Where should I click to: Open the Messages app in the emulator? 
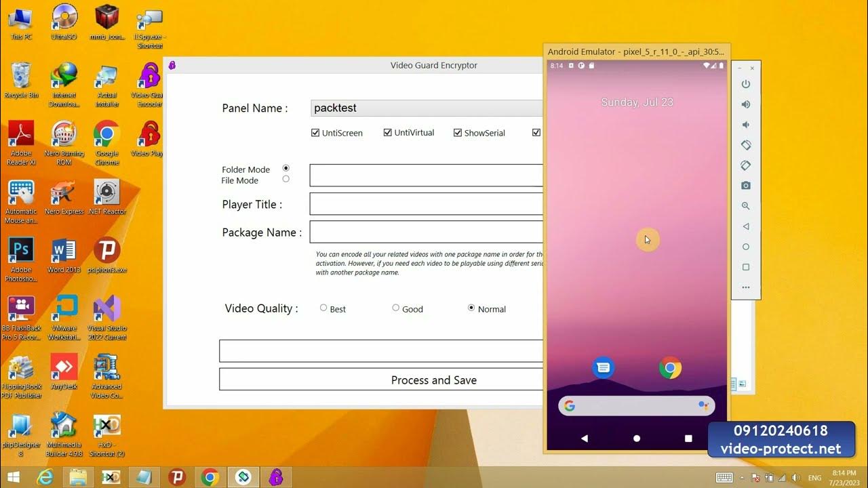(603, 367)
